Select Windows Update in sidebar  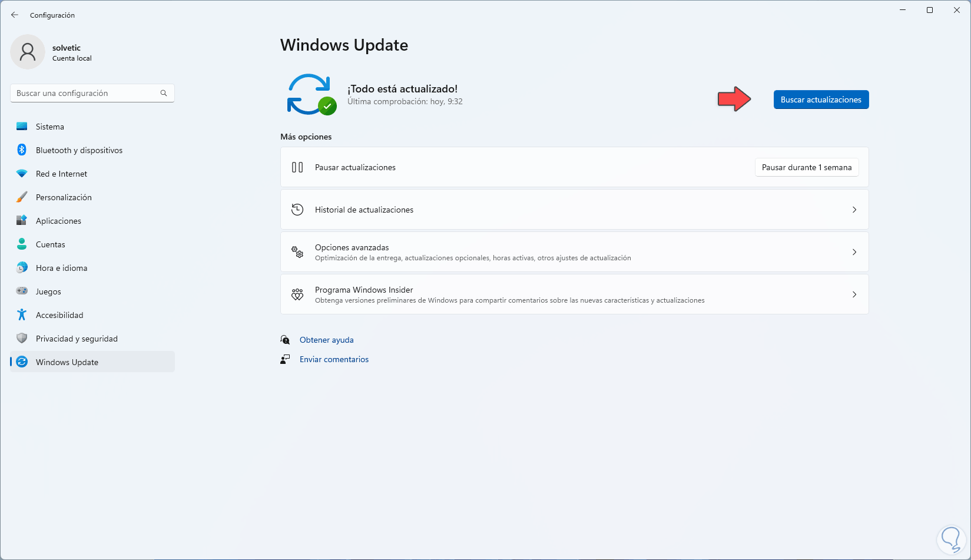click(92, 362)
